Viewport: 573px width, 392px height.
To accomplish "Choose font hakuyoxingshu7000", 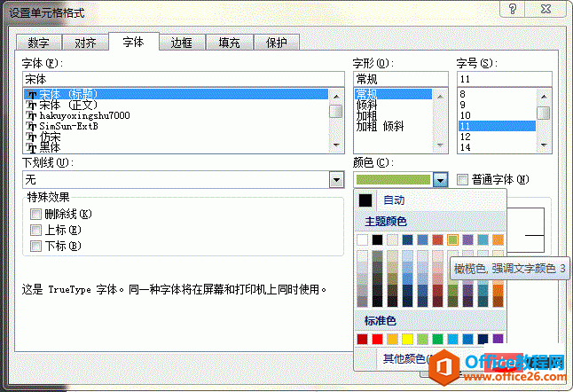I will (x=177, y=115).
